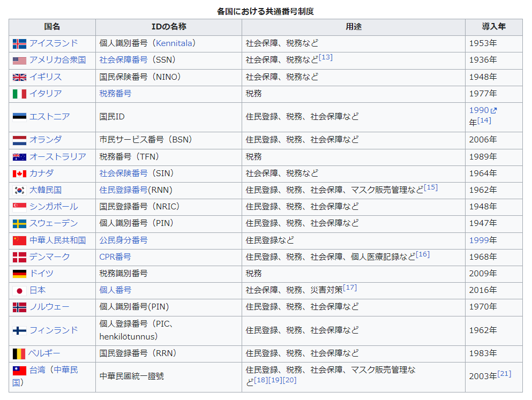
Task: Click the Denmark flag icon
Action: click(x=19, y=257)
